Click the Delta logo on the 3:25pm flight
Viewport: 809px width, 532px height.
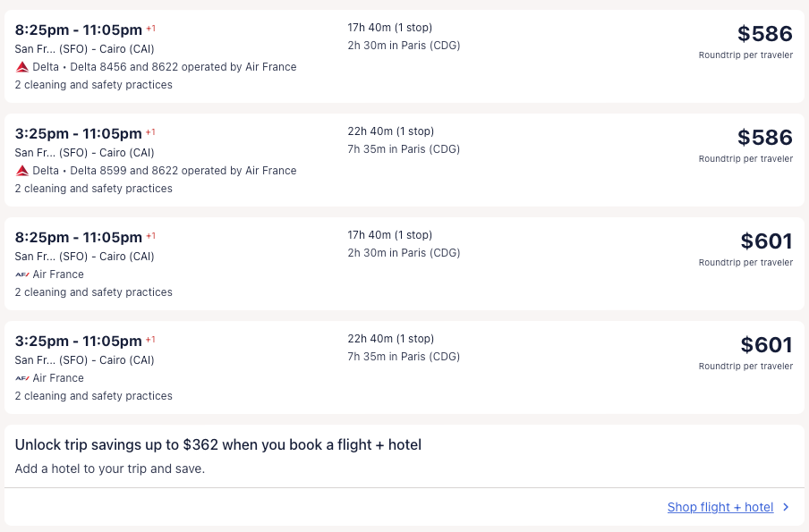(x=22, y=171)
